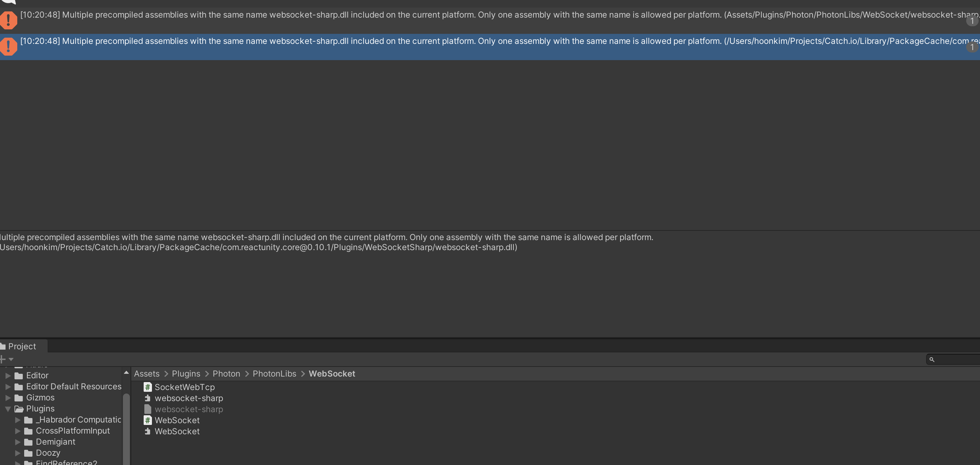Screen dimensions: 980x465
Task: Navigate to PhotonLibs in breadcrumb
Action: 274,374
